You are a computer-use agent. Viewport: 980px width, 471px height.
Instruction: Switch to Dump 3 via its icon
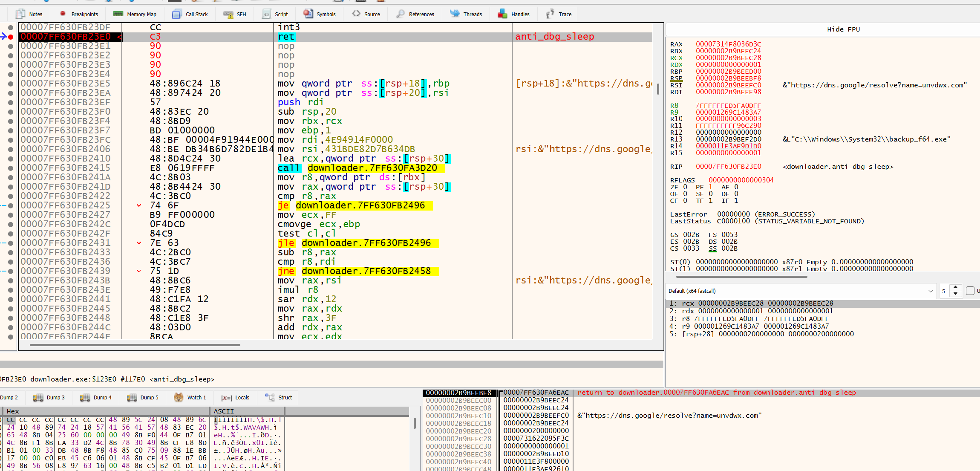coord(38,398)
